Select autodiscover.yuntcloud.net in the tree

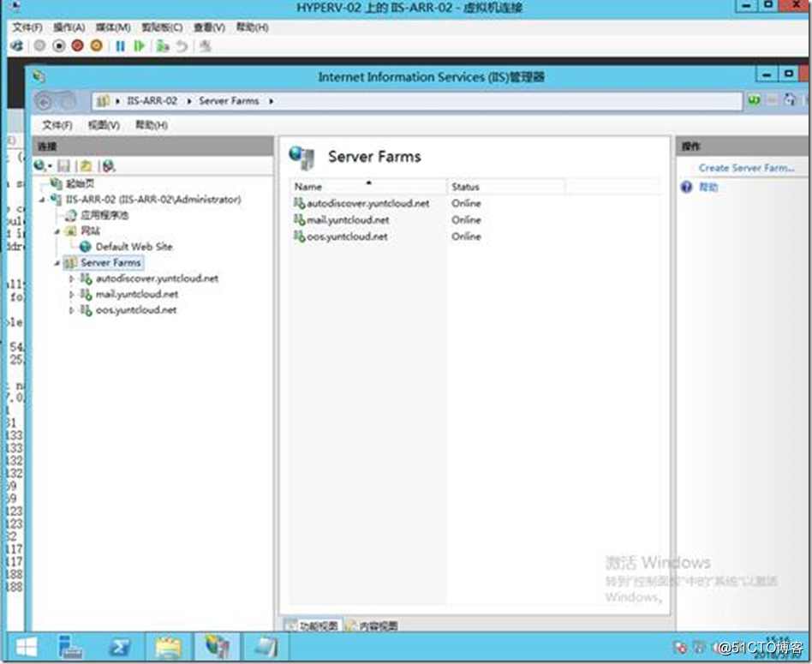pyautogui.click(x=157, y=278)
